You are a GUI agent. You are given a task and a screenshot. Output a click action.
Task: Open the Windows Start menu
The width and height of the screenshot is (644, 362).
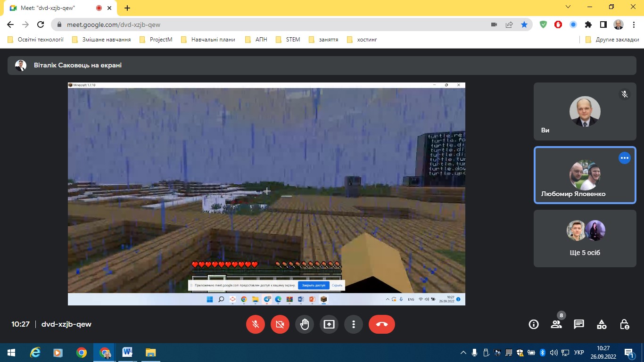click(11, 353)
